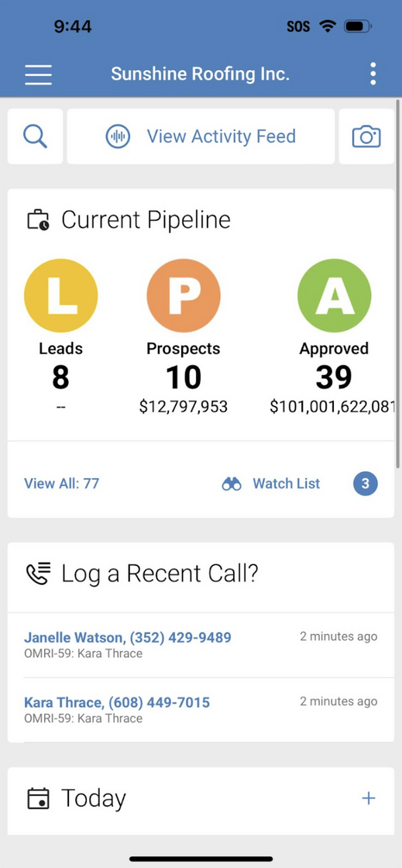This screenshot has height=868, width=402.
Task: Tap the Watch List binoculars icon
Action: tap(232, 484)
